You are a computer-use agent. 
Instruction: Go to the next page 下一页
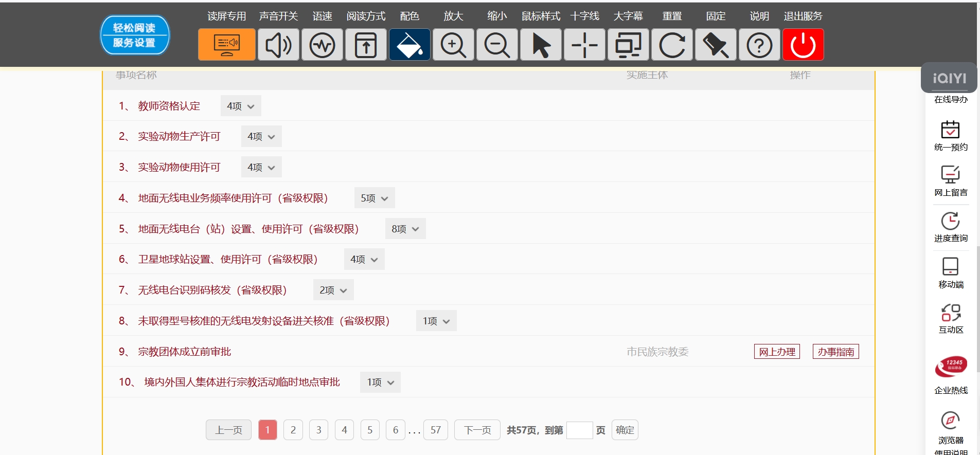tap(477, 430)
